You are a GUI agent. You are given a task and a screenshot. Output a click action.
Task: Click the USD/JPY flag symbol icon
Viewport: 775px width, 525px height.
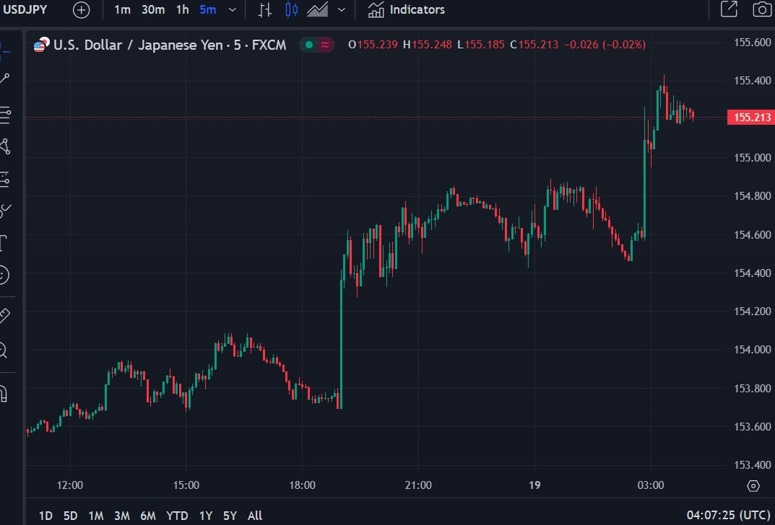pos(42,45)
